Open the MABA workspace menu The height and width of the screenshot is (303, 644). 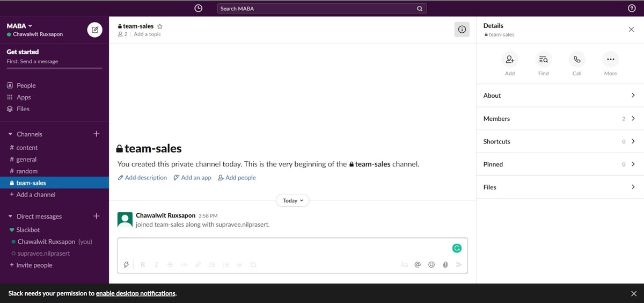(19, 26)
